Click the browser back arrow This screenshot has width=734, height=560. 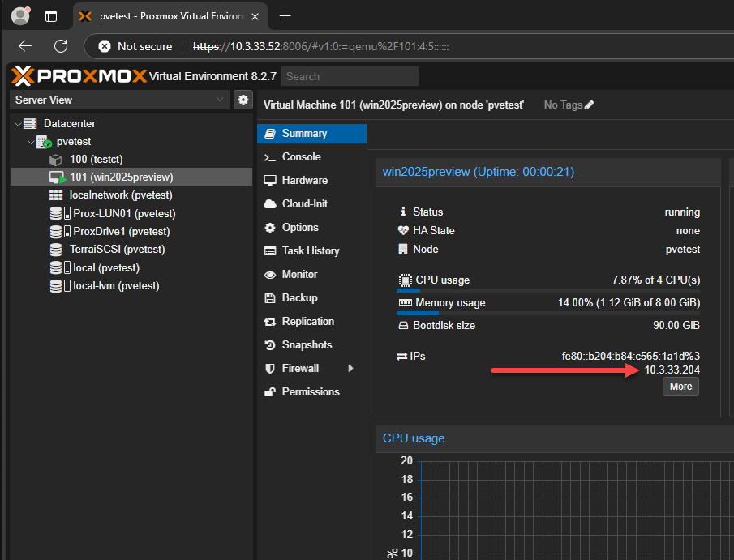[25, 46]
